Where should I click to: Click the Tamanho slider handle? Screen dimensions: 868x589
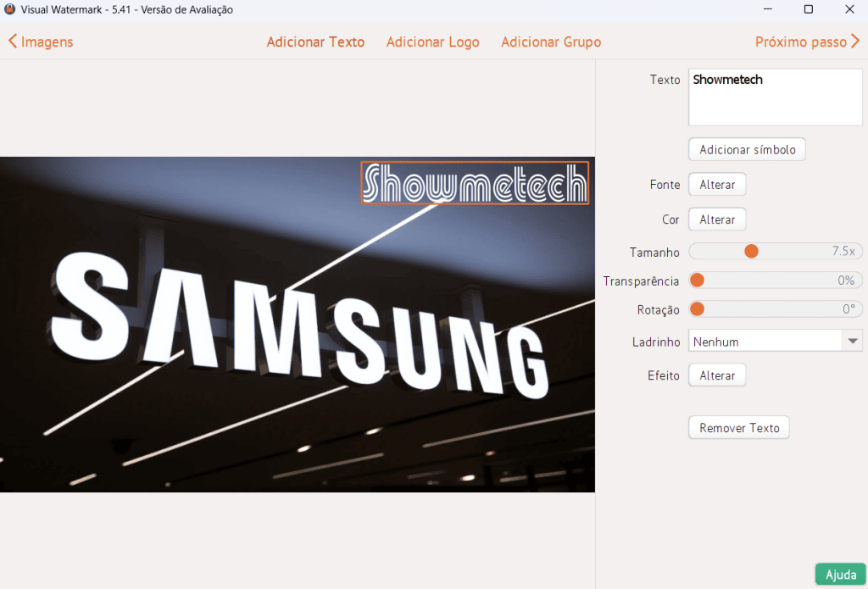(751, 252)
